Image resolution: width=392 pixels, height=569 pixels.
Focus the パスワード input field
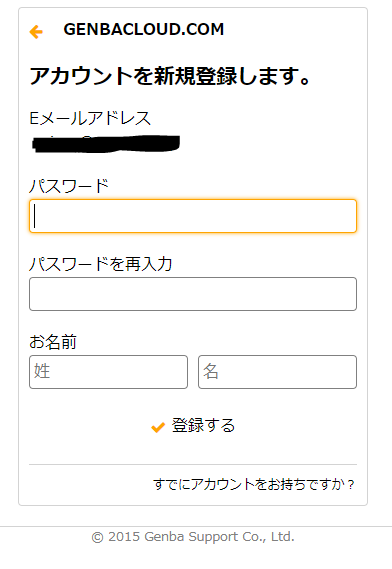pyautogui.click(x=193, y=216)
